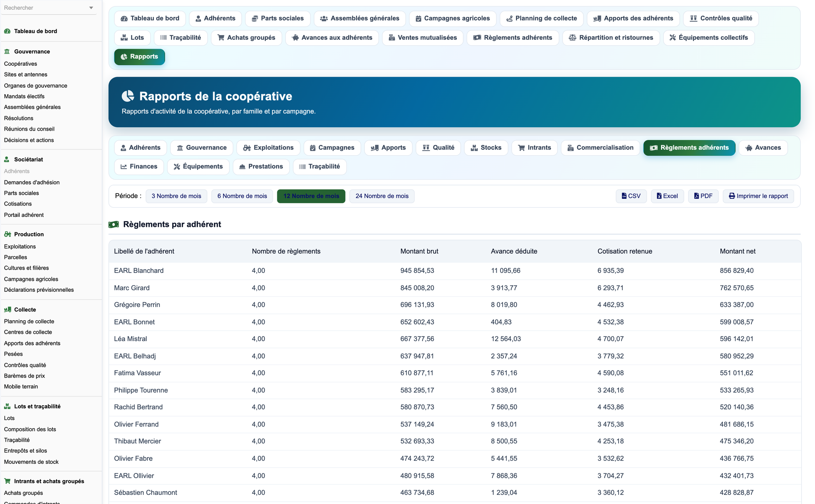The image size is (815, 504).
Task: Open the Apports des adhérents top tab
Action: click(x=633, y=18)
